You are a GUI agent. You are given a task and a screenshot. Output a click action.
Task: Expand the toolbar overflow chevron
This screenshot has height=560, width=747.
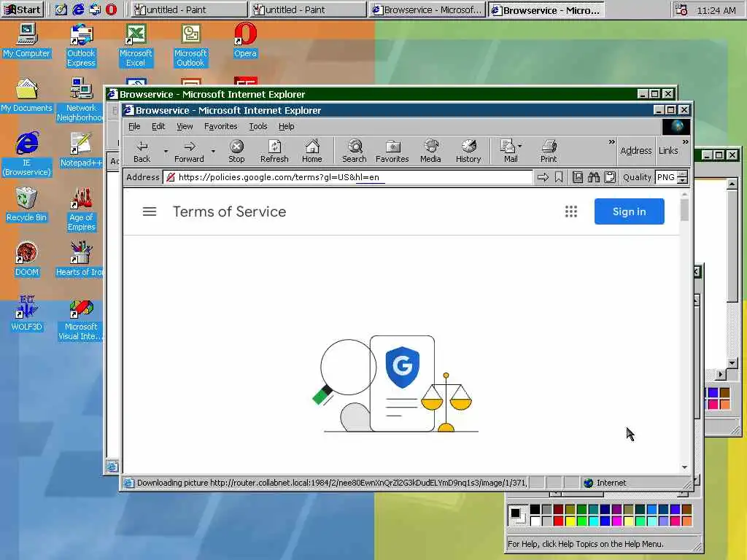612,142
